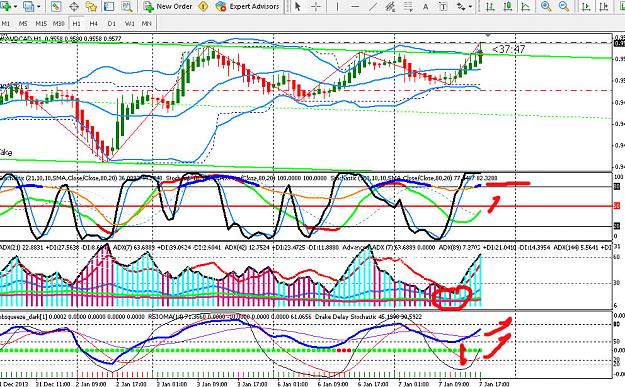Zoom in on the chart
Screen dimensions: 625x387
pos(546,6)
